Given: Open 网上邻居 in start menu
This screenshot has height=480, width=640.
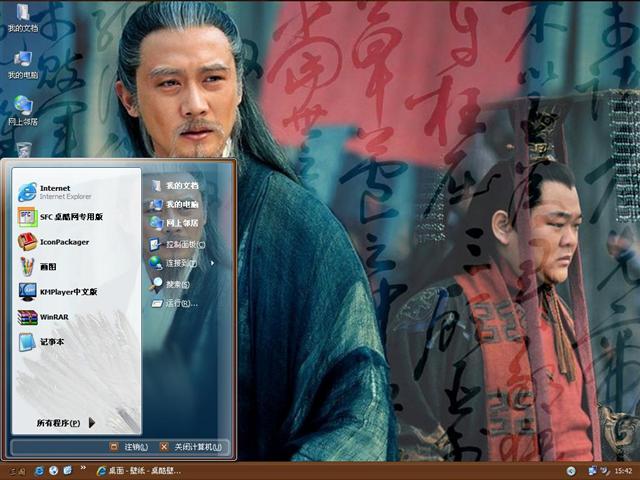Looking at the screenshot, I should pos(174,223).
